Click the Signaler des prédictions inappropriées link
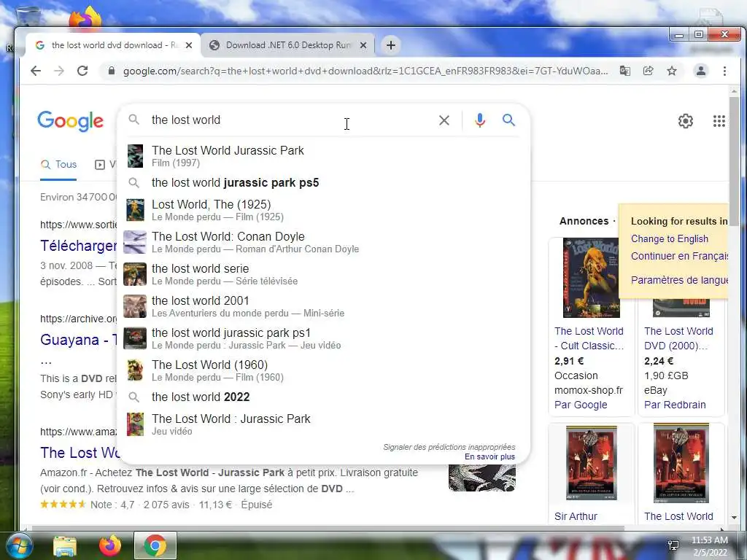 449,447
